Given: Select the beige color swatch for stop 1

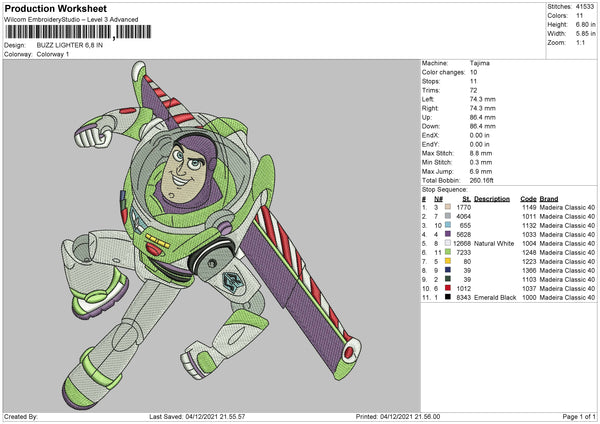Looking at the screenshot, I should point(448,207).
